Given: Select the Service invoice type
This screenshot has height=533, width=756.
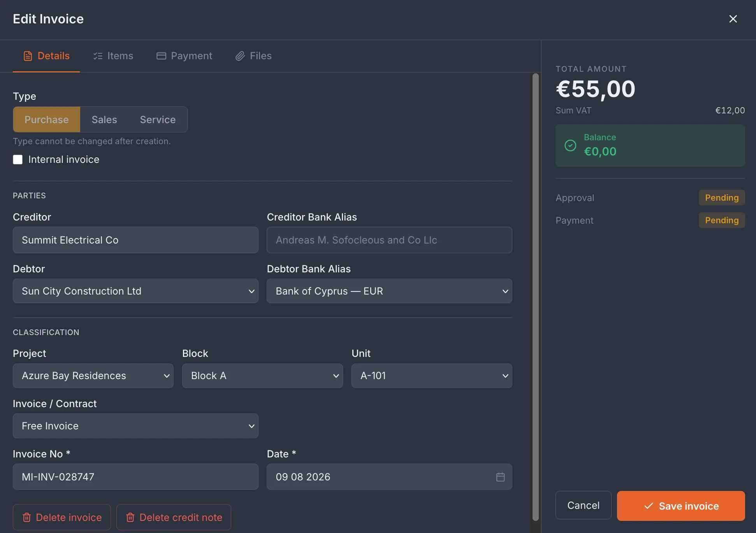Looking at the screenshot, I should coord(158,120).
